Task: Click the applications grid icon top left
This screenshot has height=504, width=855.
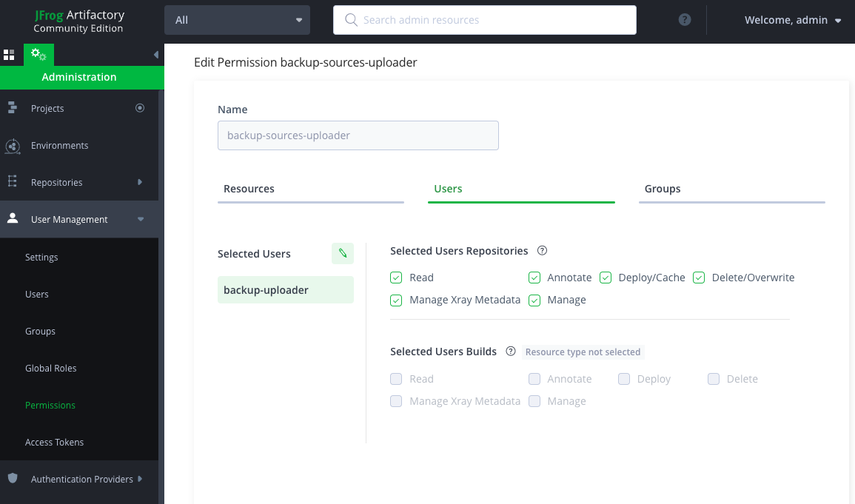Action: [10, 55]
